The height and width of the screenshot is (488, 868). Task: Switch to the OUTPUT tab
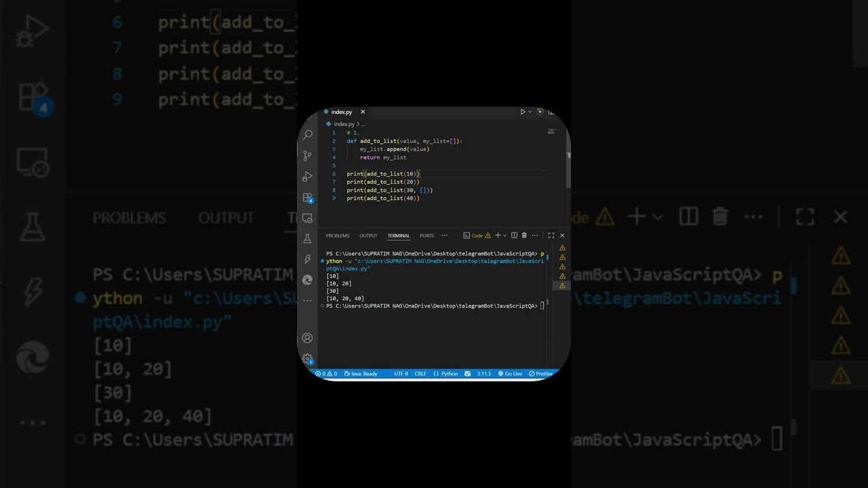[x=368, y=236]
